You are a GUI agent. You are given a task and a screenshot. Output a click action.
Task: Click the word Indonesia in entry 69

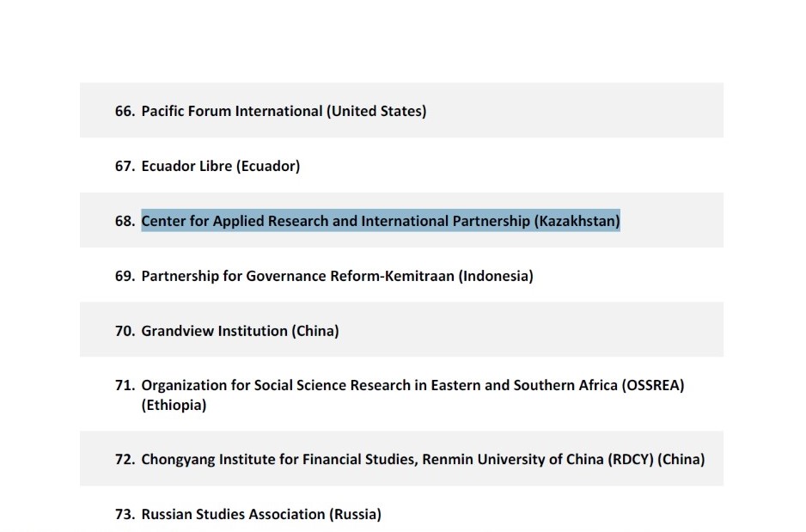496,276
